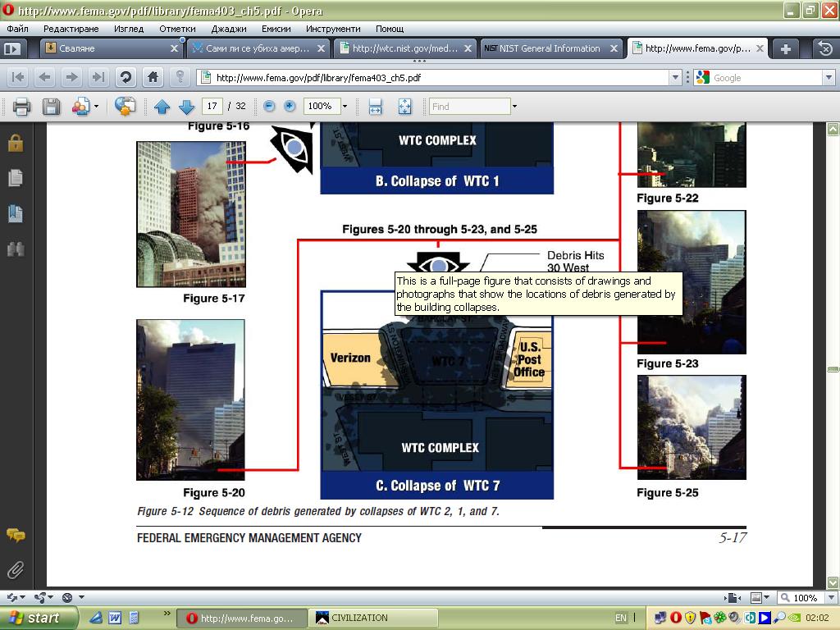Screen dimensions: 840x630
Task: Save the PDF with the floppy disk icon
Action: coord(51,107)
